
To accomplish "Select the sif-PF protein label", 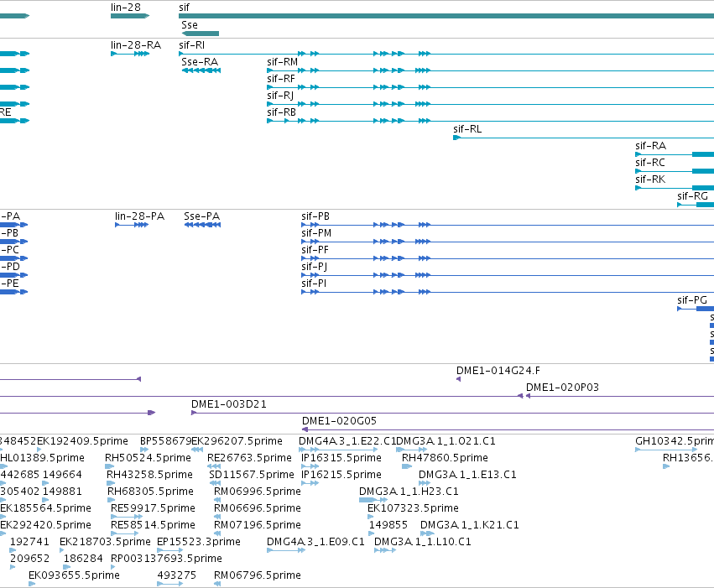I will (x=315, y=250).
